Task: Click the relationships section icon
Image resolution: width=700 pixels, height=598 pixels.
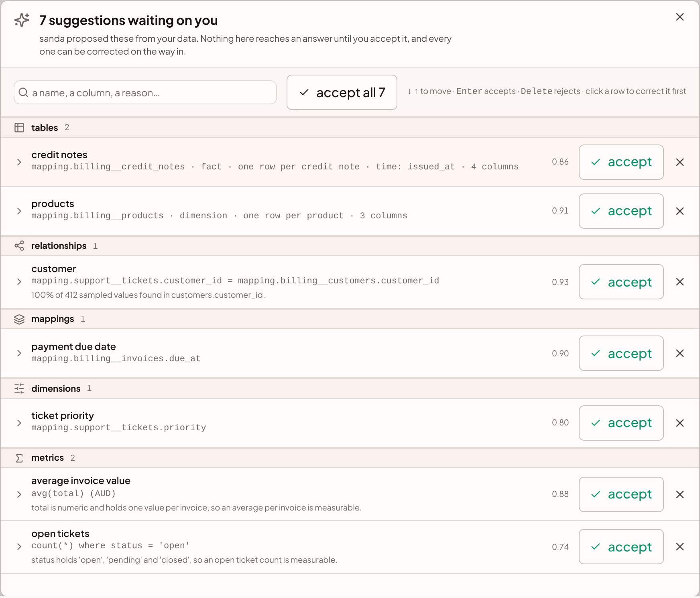Action: [19, 246]
